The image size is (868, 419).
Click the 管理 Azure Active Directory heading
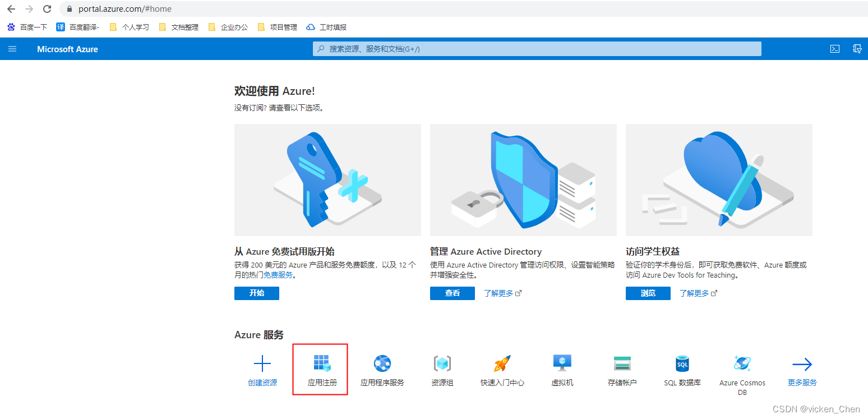(x=486, y=252)
